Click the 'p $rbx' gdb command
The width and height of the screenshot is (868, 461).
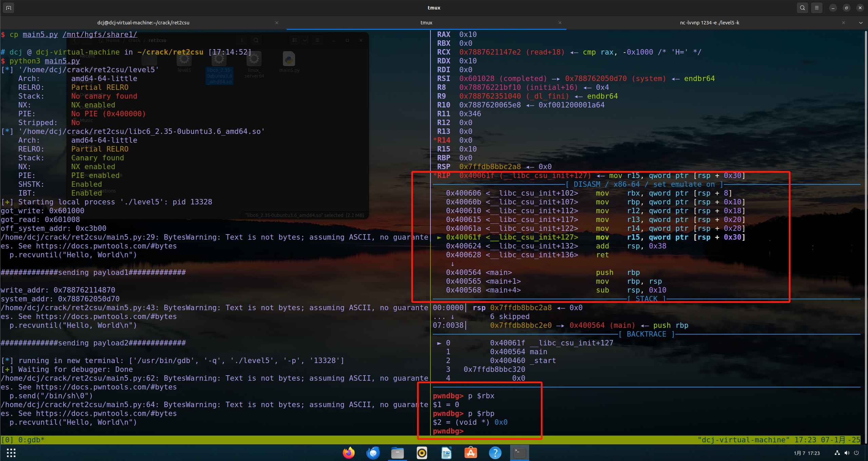[x=481, y=396]
